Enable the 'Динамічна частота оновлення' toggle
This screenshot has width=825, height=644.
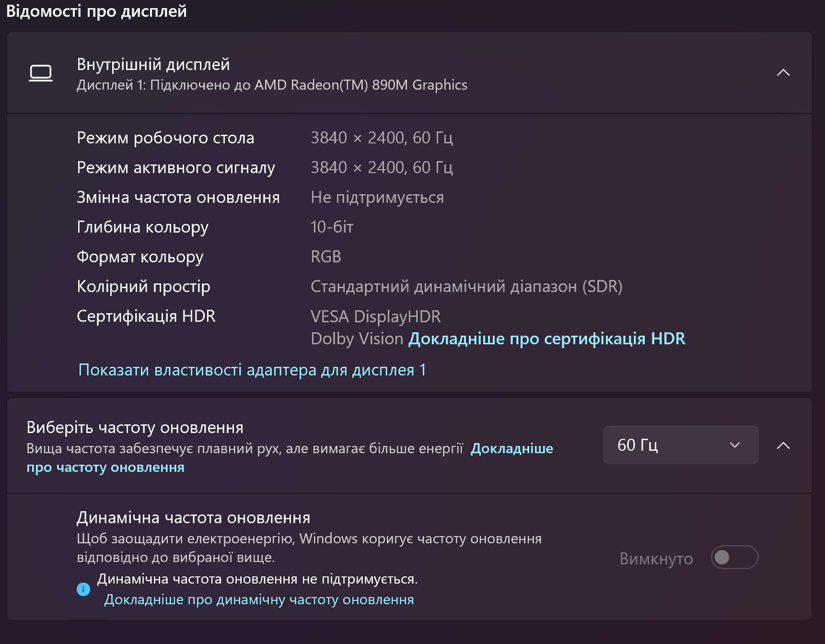[x=734, y=558]
